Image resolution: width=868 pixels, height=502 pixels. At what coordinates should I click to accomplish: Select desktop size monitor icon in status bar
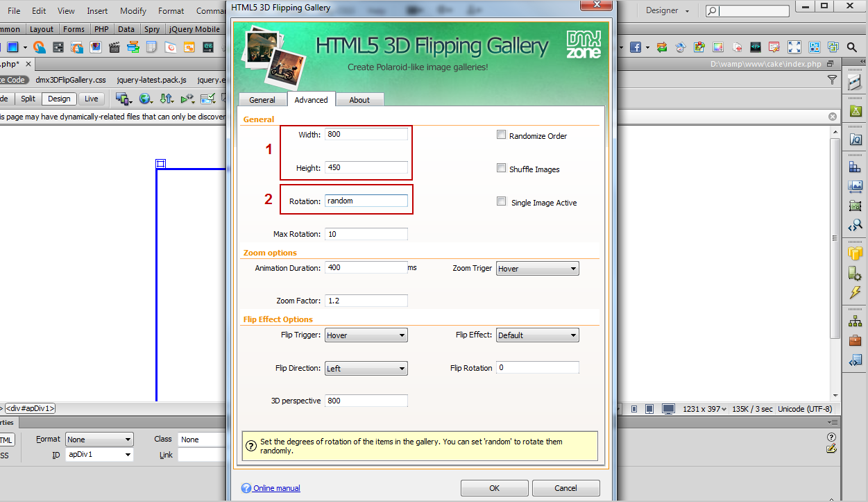[x=668, y=409]
